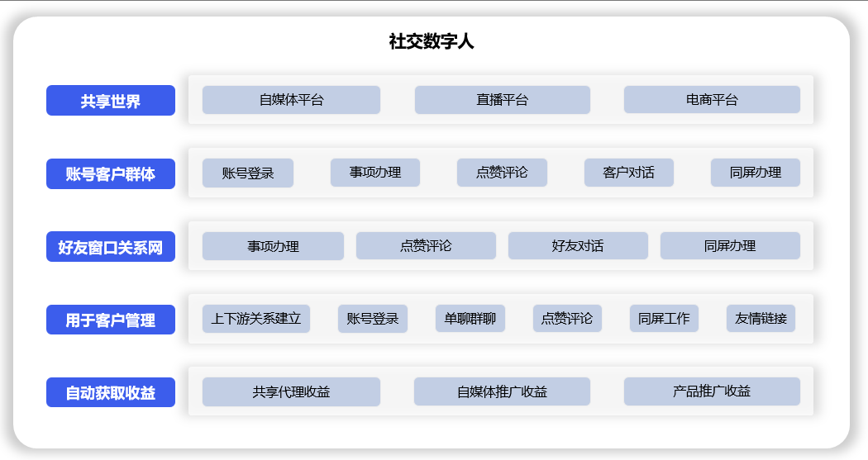The image size is (868, 460).
Task: Click 账号登录 in the 账号客户群体 row
Action: point(248,173)
